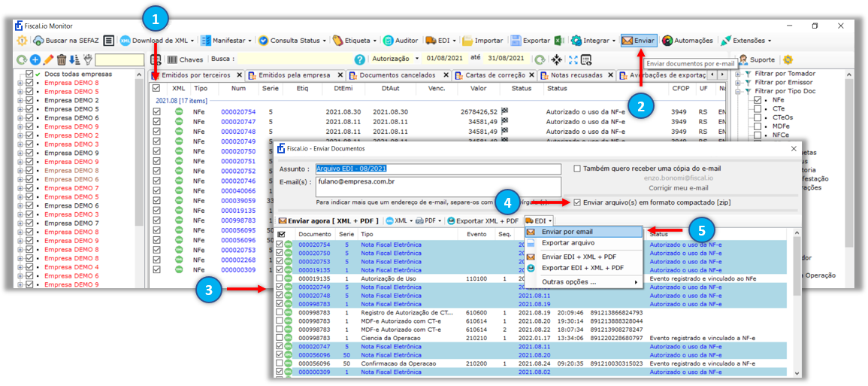Screen dimensions: 868x386
Task: Switch to Cartas de correção tab
Action: (494, 75)
